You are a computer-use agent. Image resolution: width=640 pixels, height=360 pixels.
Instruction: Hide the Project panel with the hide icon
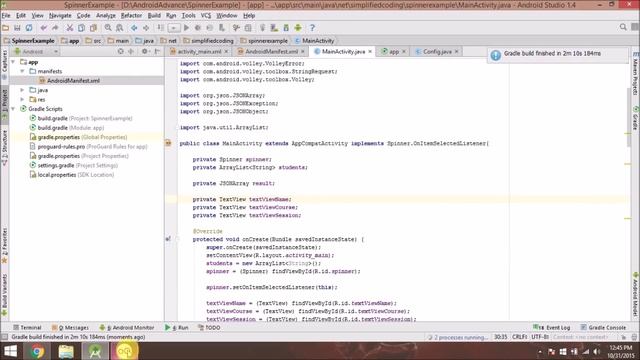click(157, 51)
